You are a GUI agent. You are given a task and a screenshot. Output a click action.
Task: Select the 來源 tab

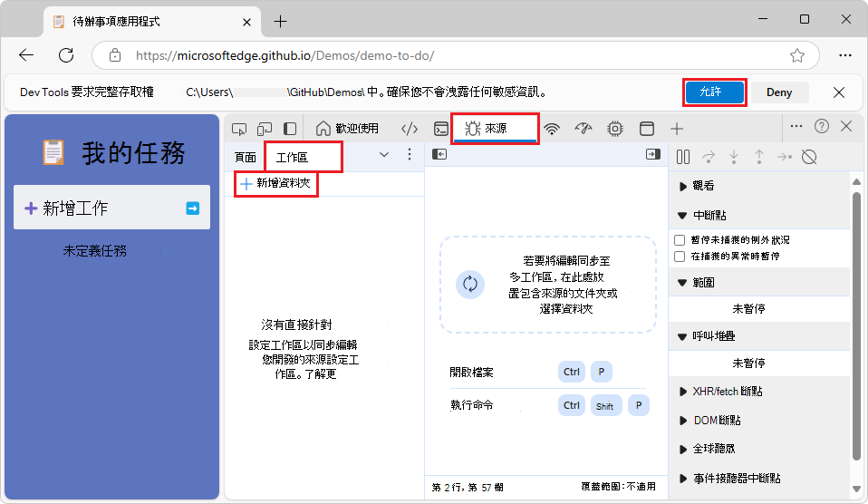(x=495, y=129)
